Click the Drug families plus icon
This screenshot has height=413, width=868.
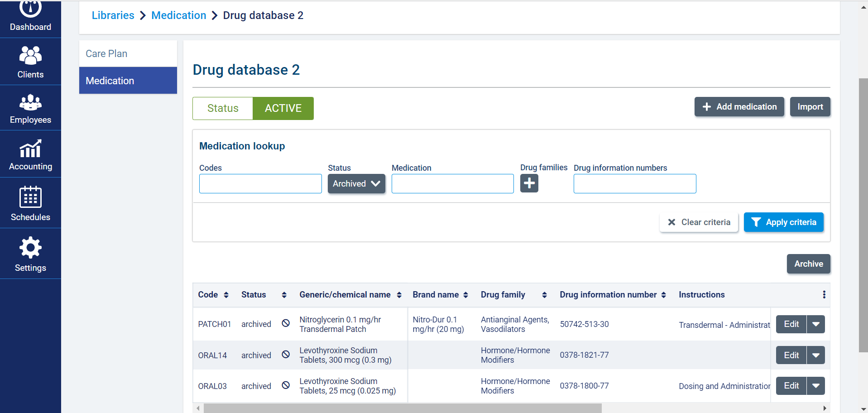(529, 183)
